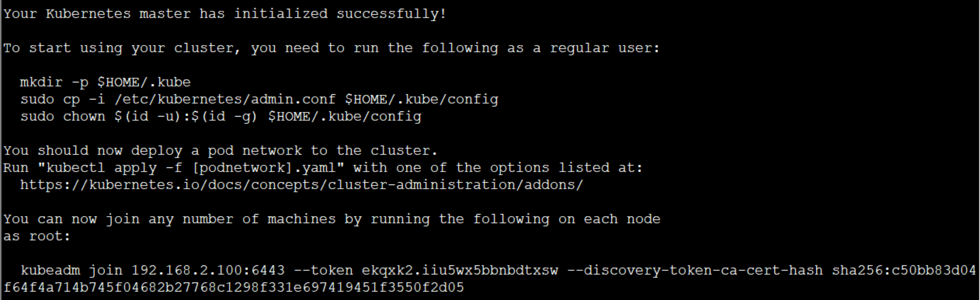Screen dimensions: 980x300
Task: Click the "as root:" line
Action: pos(37,236)
